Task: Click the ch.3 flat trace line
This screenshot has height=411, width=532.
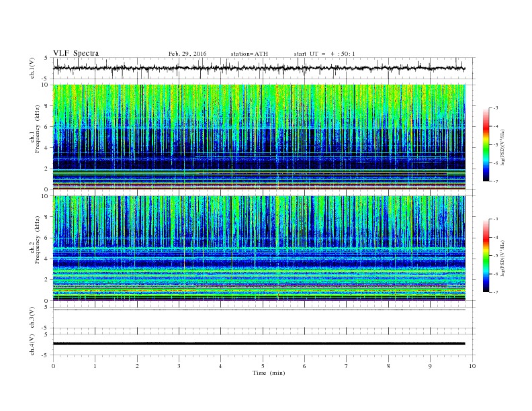Action: [259, 310]
